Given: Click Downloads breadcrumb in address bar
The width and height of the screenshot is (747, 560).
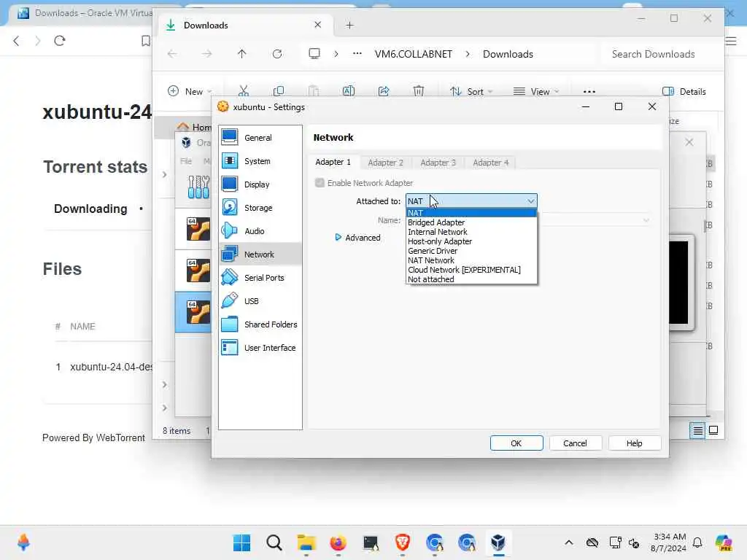Looking at the screenshot, I should (x=508, y=54).
